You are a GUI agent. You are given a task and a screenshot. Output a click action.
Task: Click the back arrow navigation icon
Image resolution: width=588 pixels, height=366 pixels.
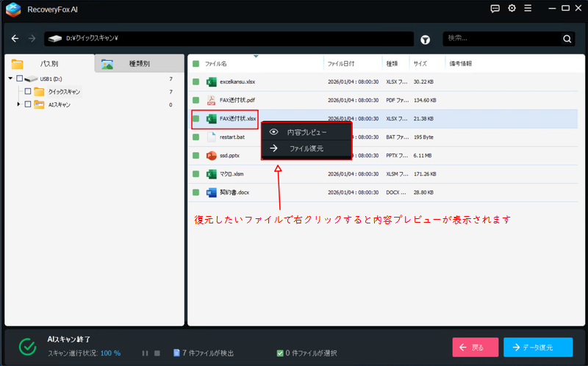tap(15, 38)
